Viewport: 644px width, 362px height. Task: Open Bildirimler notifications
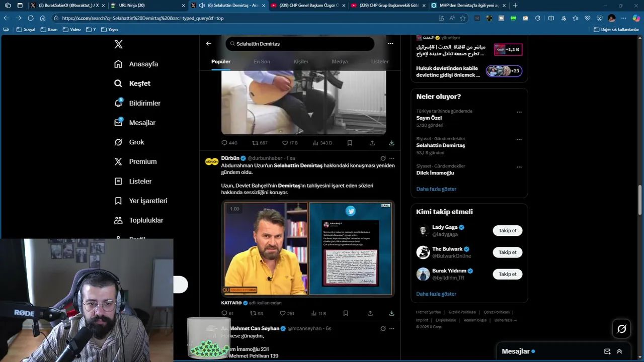coord(137,103)
